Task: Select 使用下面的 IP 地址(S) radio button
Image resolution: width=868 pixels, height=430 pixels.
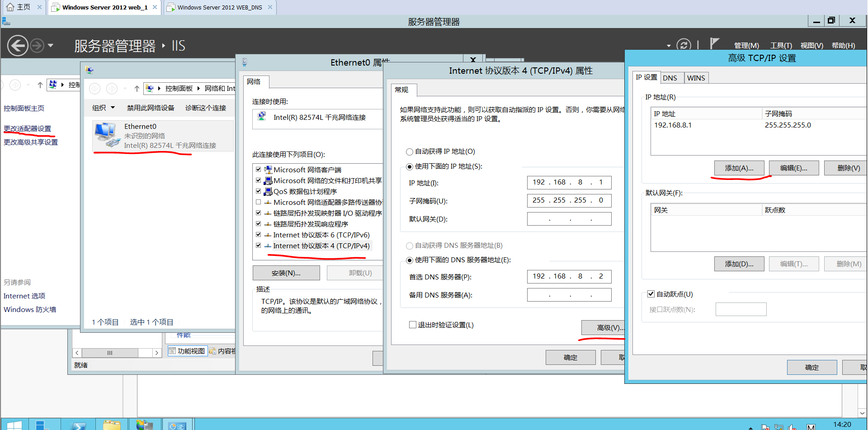Action: pyautogui.click(x=410, y=167)
